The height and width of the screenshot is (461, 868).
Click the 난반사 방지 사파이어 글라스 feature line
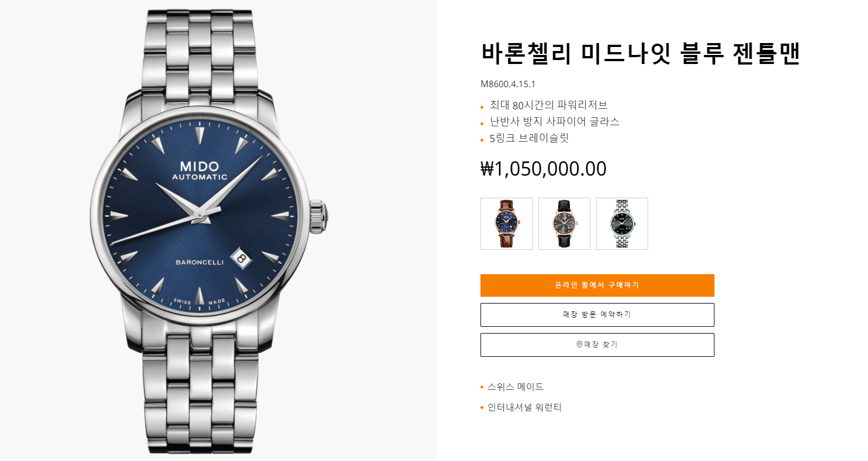pyautogui.click(x=555, y=121)
